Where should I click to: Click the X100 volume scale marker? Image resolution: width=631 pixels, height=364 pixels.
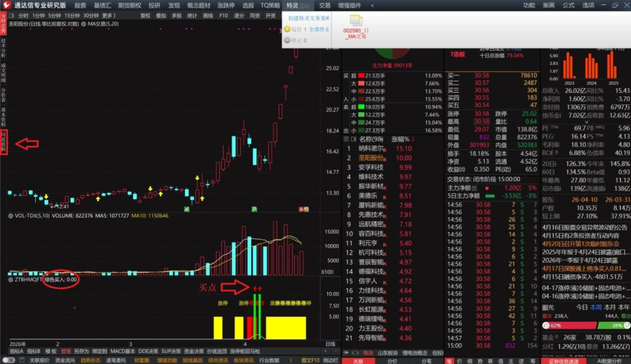[328, 272]
